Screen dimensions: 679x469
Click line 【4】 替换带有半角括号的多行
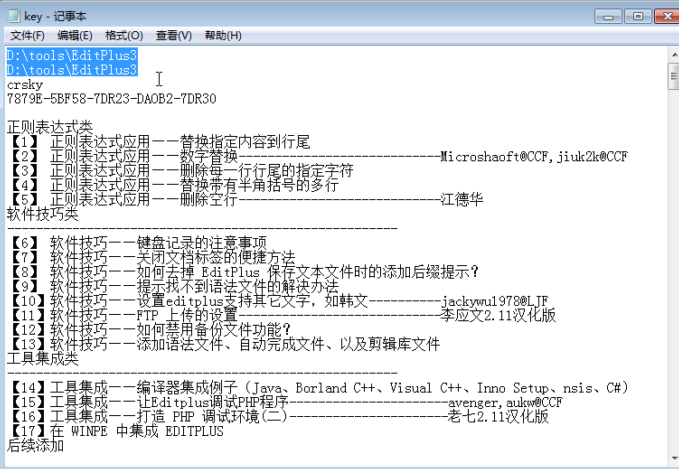tap(173, 185)
